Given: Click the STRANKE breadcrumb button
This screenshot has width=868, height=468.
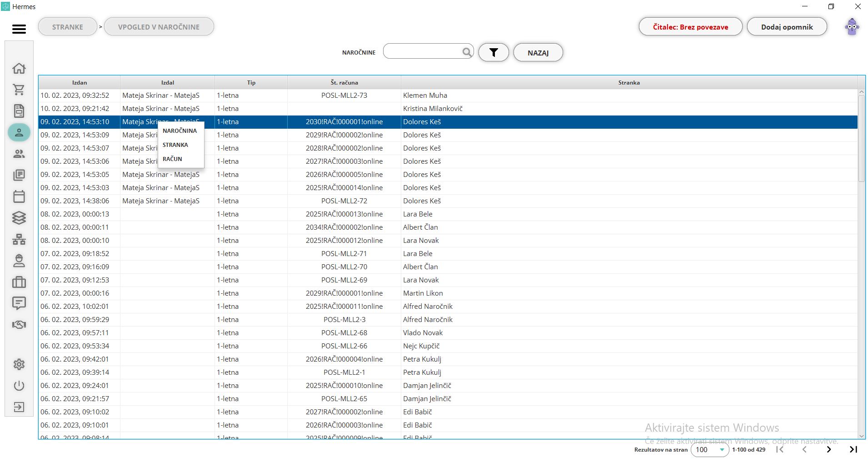Looking at the screenshot, I should [x=68, y=27].
